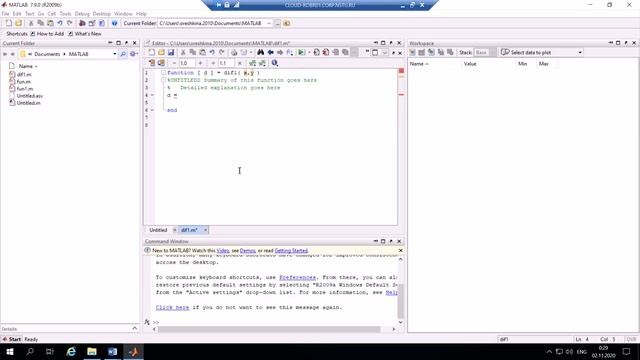Viewport: 640px width, 360px height.
Task: Click the cell increment value field 1.0
Action: (187, 63)
